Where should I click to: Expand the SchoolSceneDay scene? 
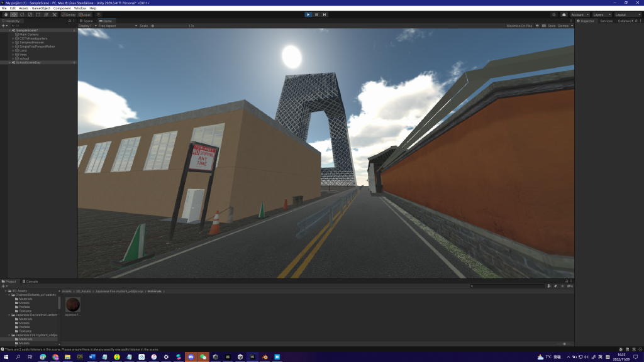click(x=10, y=63)
